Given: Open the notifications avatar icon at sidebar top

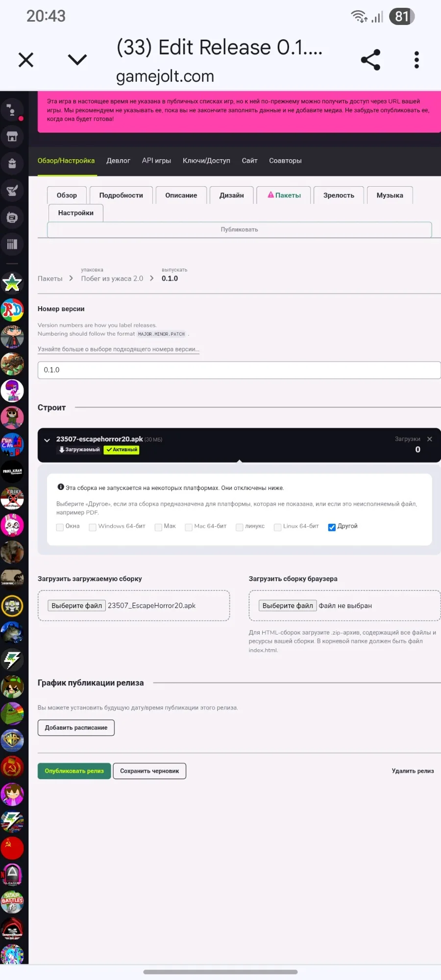Looking at the screenshot, I should 12,109.
